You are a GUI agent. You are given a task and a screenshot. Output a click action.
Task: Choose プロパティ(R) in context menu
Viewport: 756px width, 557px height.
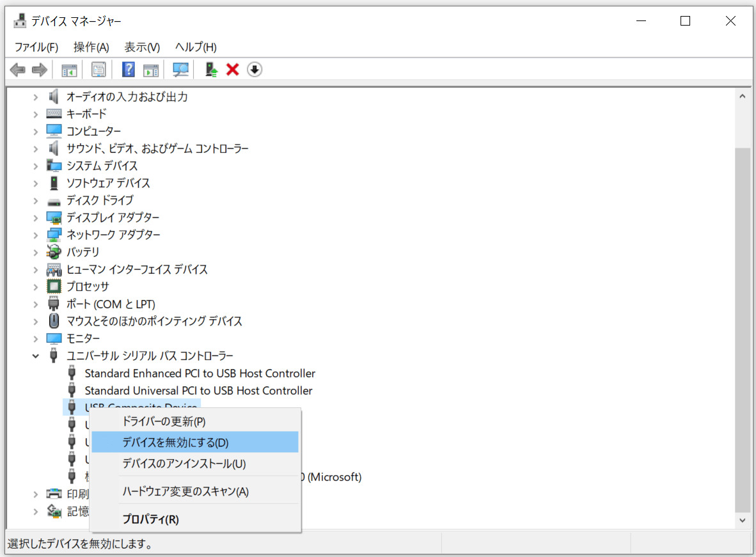195,519
